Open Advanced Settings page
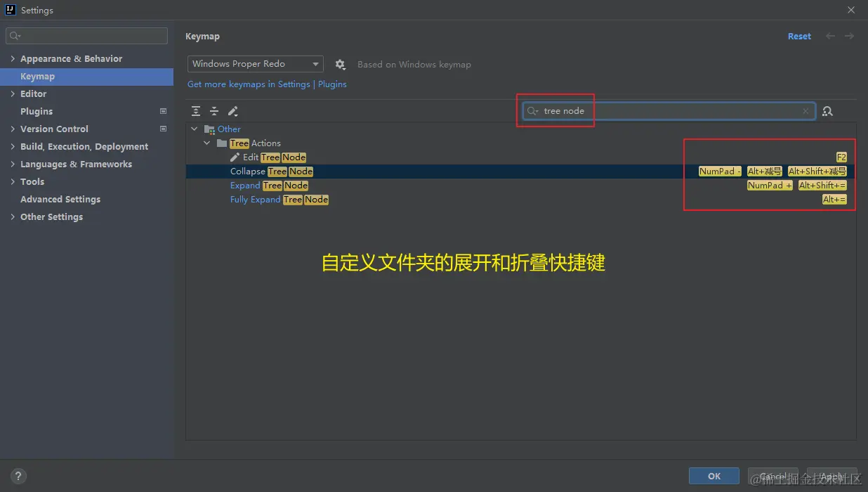This screenshot has width=868, height=492. (x=60, y=199)
